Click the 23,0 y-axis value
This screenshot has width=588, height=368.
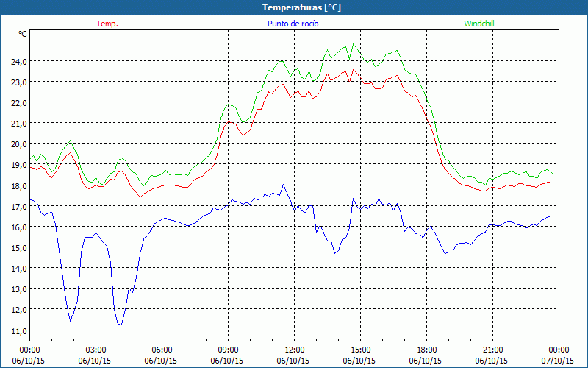[x=19, y=82]
